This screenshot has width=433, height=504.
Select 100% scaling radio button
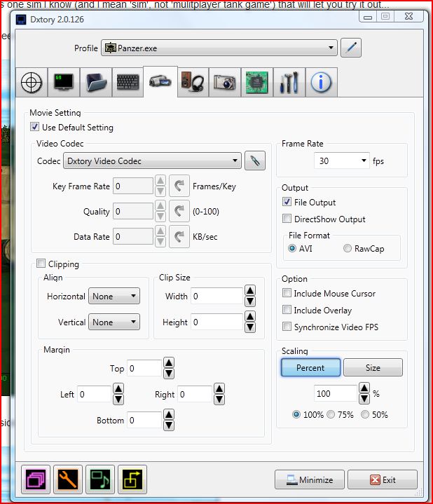(x=296, y=415)
